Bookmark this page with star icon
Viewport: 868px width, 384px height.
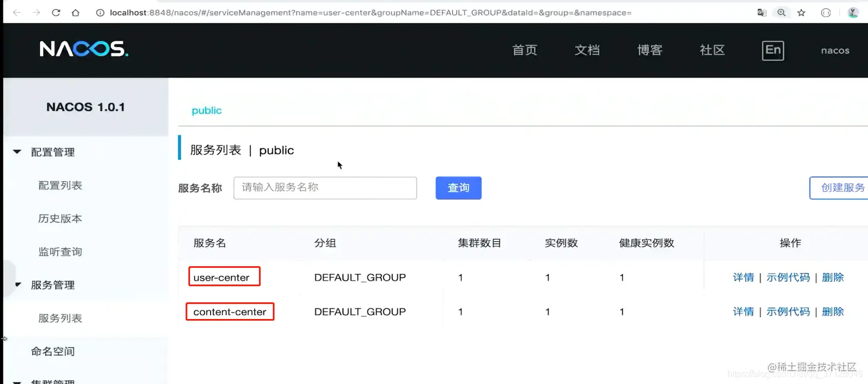pyautogui.click(x=801, y=13)
